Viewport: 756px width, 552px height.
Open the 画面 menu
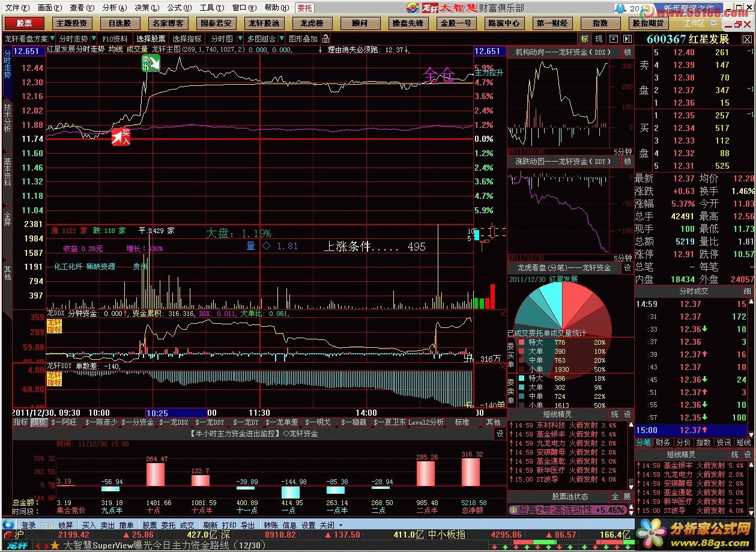[49, 8]
